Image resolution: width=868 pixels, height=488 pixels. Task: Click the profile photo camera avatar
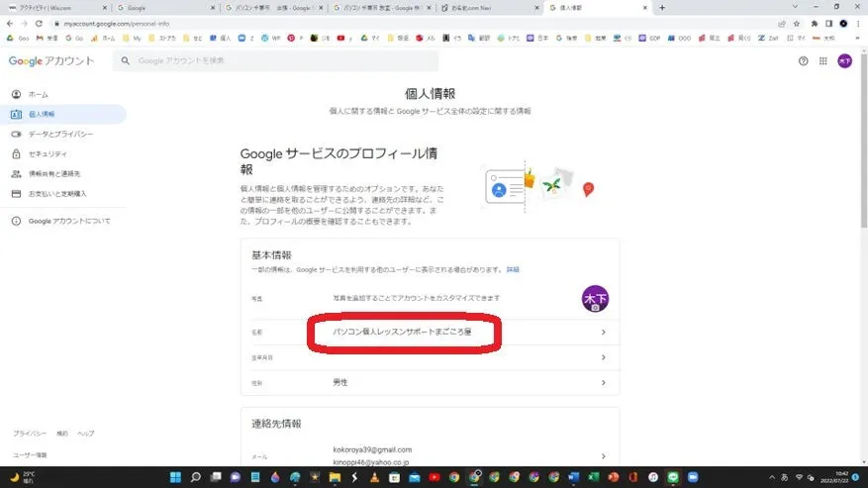coord(595,298)
